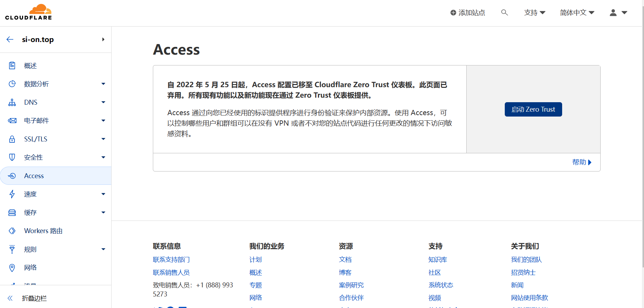644x308 pixels.
Task: Click 添加站点 in the header
Action: pyautogui.click(x=468, y=13)
